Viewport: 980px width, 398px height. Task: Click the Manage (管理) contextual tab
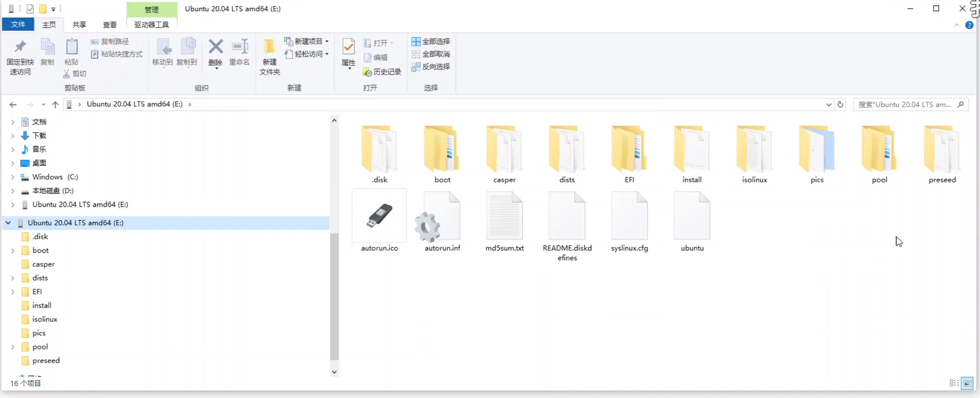click(x=152, y=9)
